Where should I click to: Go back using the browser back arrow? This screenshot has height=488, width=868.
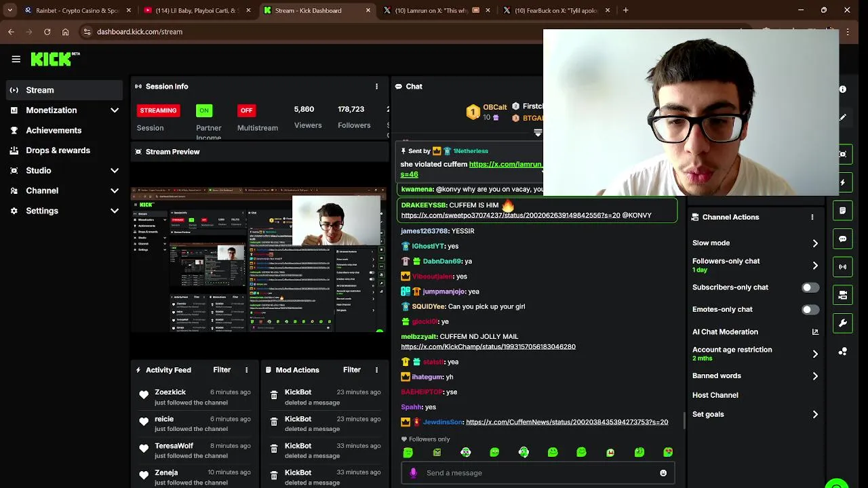(x=11, y=32)
